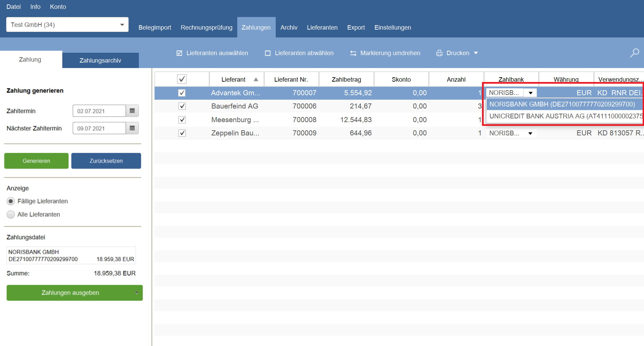Uncheck the Meesenburg row checkbox
Screen dimensions: 644x346
(182, 120)
